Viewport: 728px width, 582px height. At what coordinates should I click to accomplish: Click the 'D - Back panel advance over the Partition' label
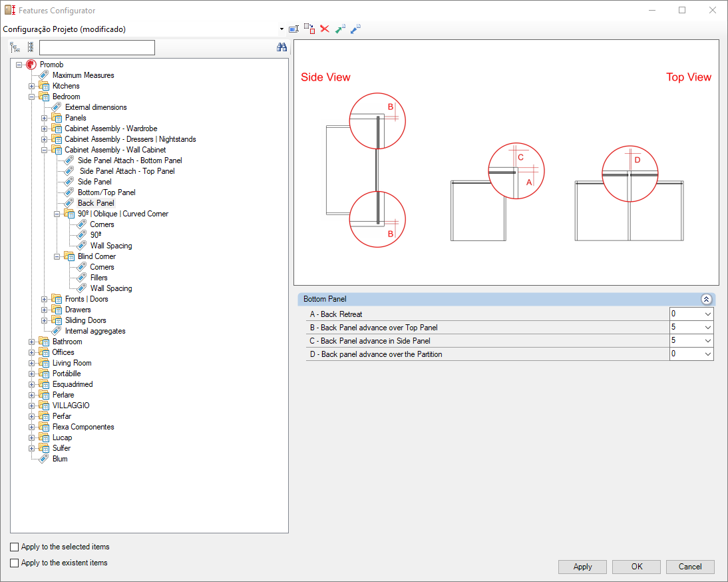[376, 354]
